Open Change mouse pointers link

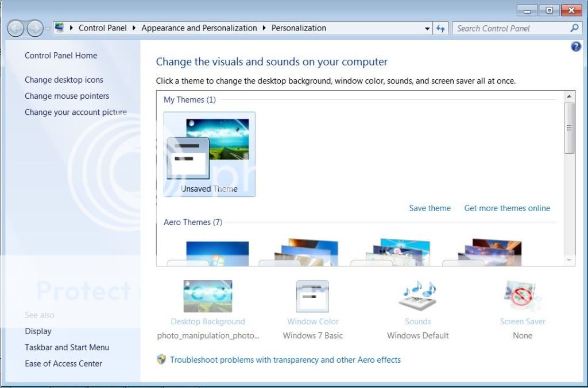coord(67,96)
